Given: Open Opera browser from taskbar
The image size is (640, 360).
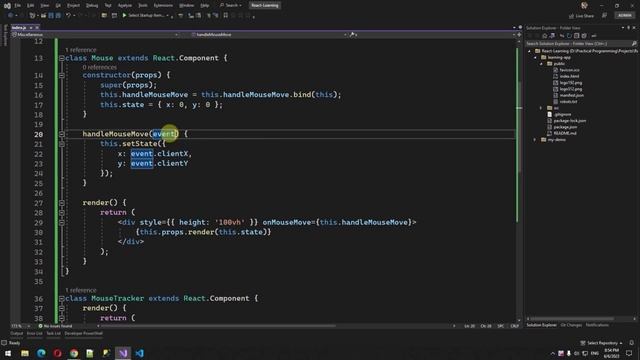Looking at the screenshot, I should 57,353.
